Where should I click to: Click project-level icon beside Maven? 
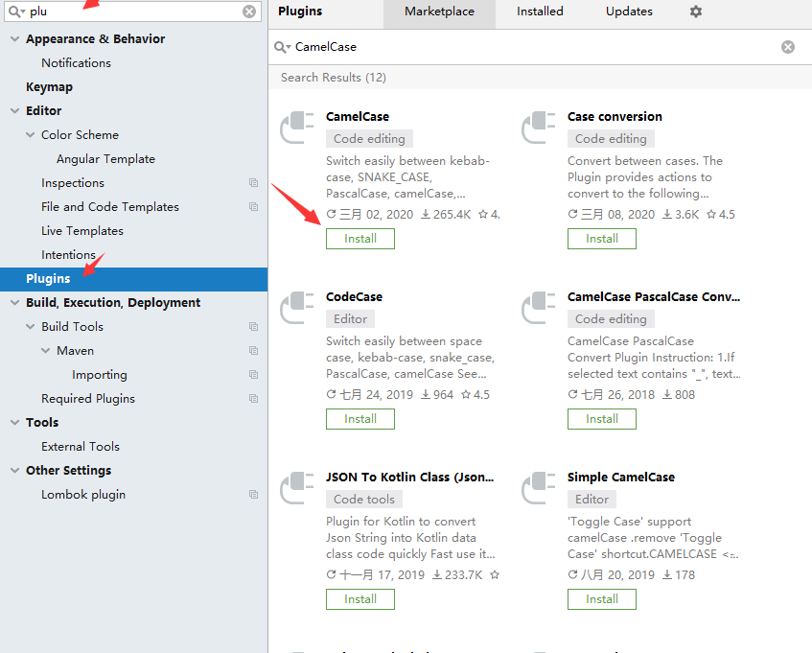[x=253, y=351]
